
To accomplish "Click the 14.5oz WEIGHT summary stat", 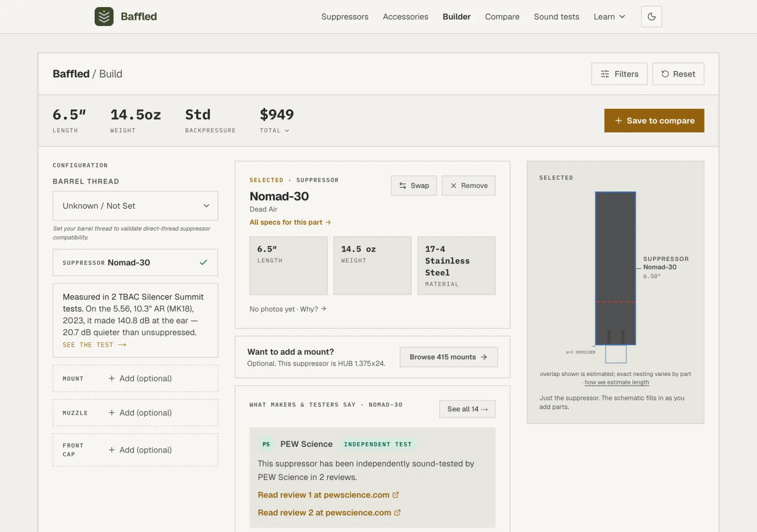I will [136, 120].
